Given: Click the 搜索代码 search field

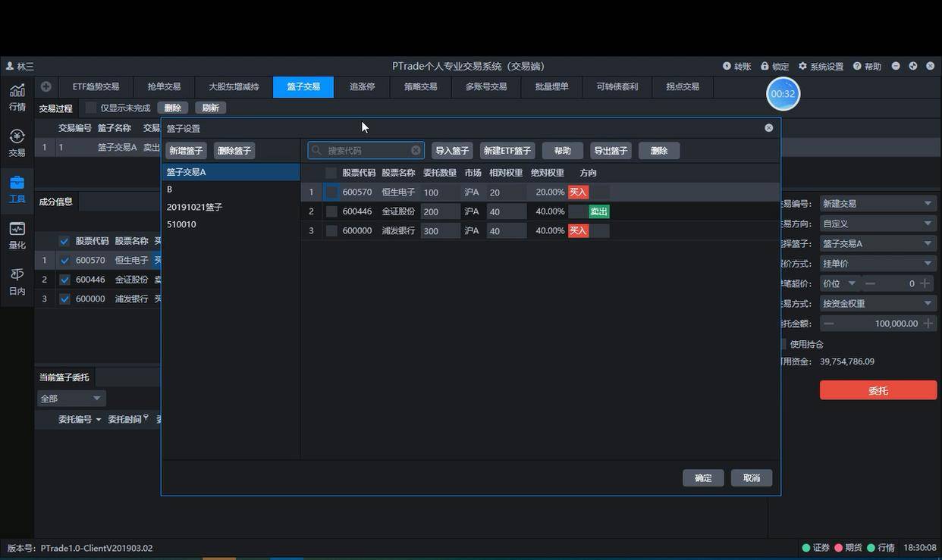Looking at the screenshot, I should coord(366,150).
